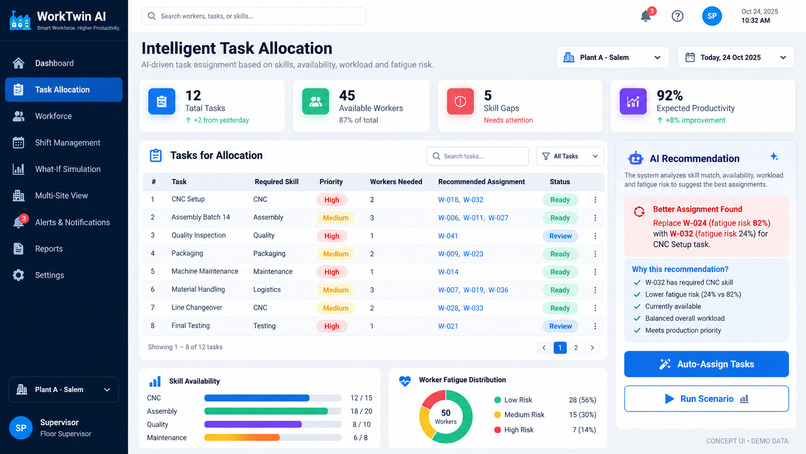Viewport: 806px width, 454px height.
Task: Open row menu for Final Testing task
Action: 595,325
